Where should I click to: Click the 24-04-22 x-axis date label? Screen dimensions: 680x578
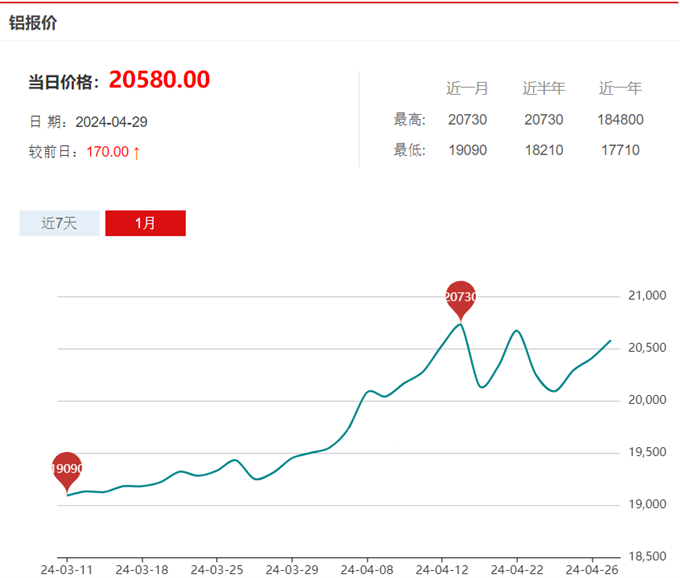tap(517, 569)
